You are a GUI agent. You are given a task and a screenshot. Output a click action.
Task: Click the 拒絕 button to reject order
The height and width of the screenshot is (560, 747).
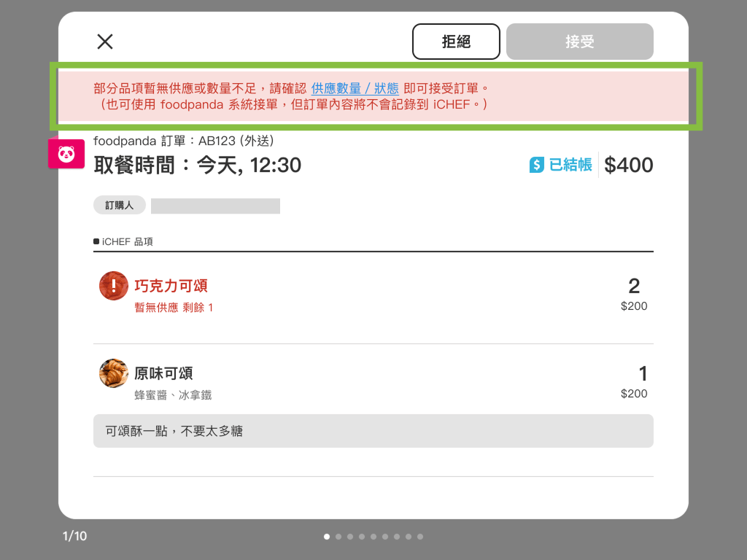pyautogui.click(x=456, y=42)
